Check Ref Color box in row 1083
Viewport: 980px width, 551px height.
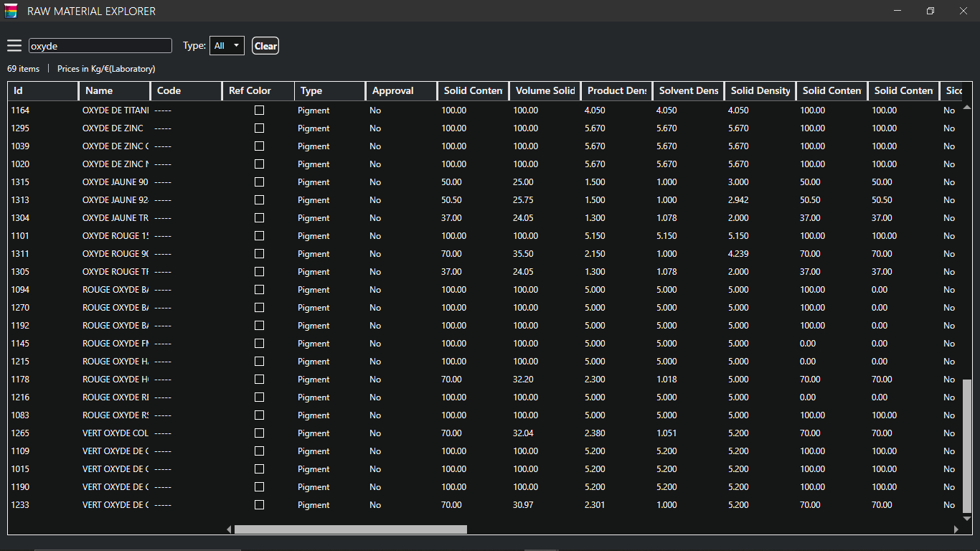click(x=259, y=415)
